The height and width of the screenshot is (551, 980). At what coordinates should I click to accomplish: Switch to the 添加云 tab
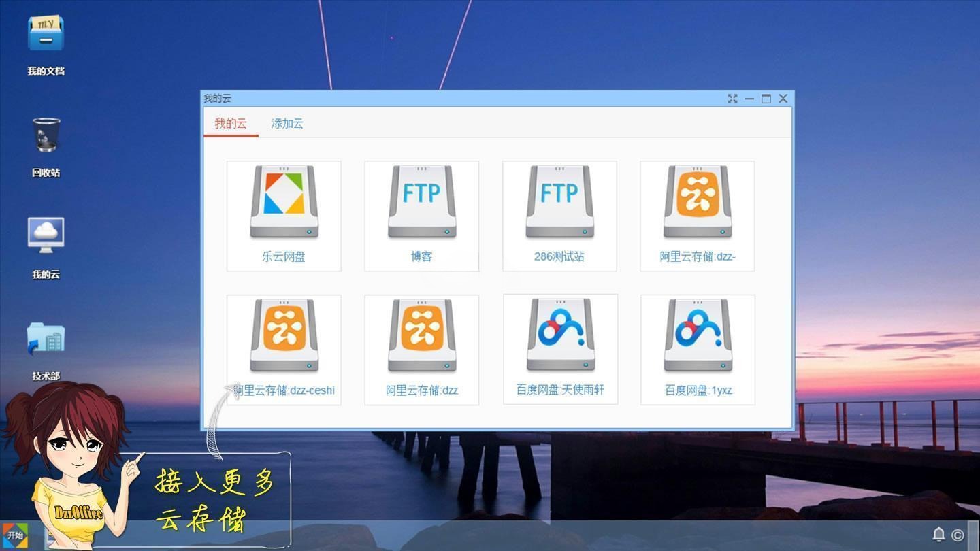pyautogui.click(x=287, y=124)
